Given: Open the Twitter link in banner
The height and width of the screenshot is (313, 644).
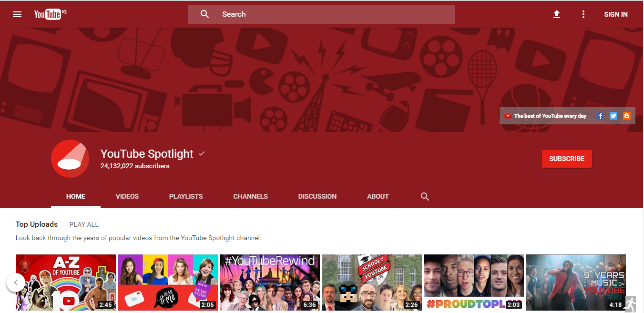Looking at the screenshot, I should pos(613,116).
